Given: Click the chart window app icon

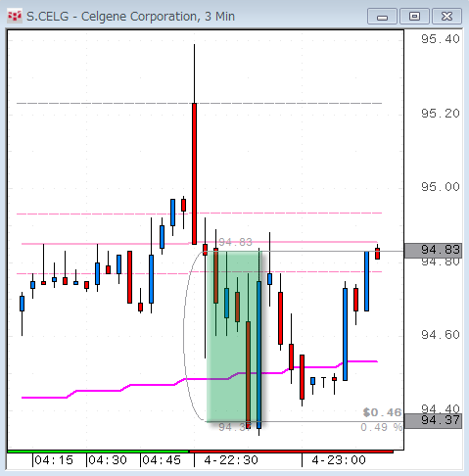Looking at the screenshot, I should point(15,16).
